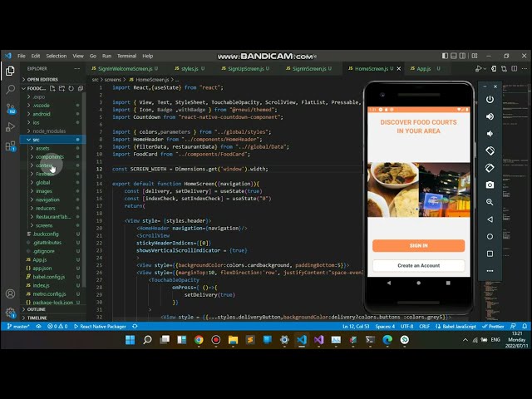Click Edge browser taskbar icon
Image resolution: width=532 pixels, height=399 pixels.
tap(387, 340)
